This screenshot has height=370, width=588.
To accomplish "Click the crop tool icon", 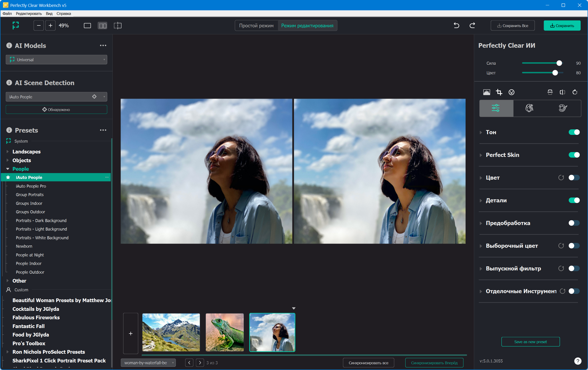I will point(499,92).
